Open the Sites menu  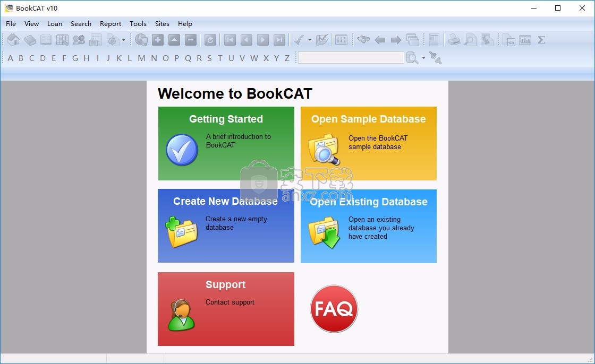[x=162, y=23]
